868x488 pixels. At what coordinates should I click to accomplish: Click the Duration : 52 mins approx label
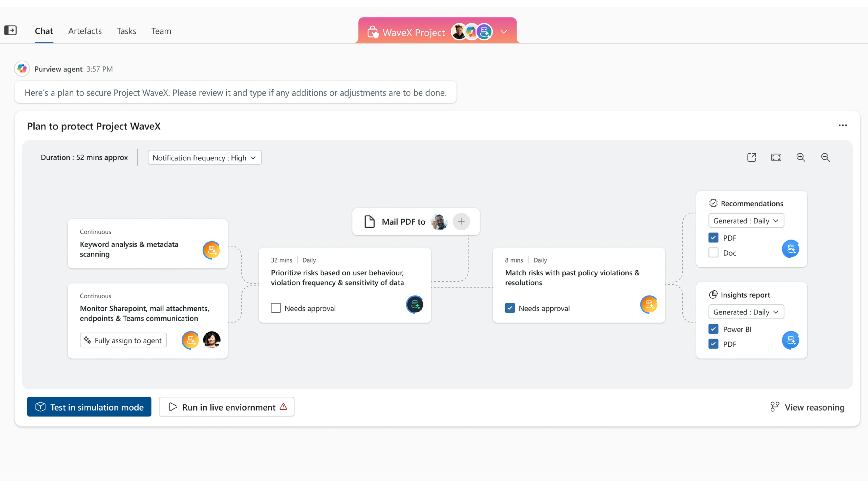84,157
